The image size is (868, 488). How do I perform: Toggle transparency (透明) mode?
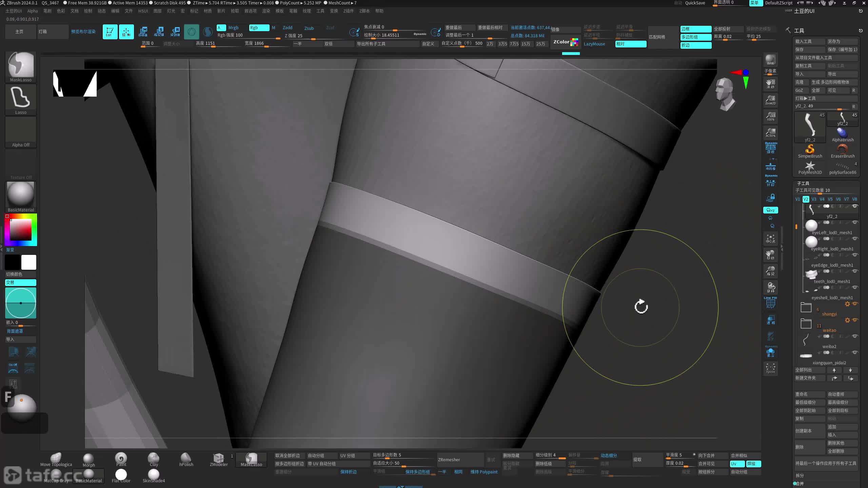coord(770,320)
